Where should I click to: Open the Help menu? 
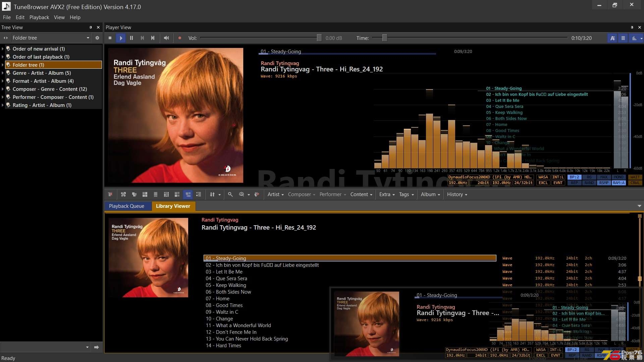[x=75, y=17]
